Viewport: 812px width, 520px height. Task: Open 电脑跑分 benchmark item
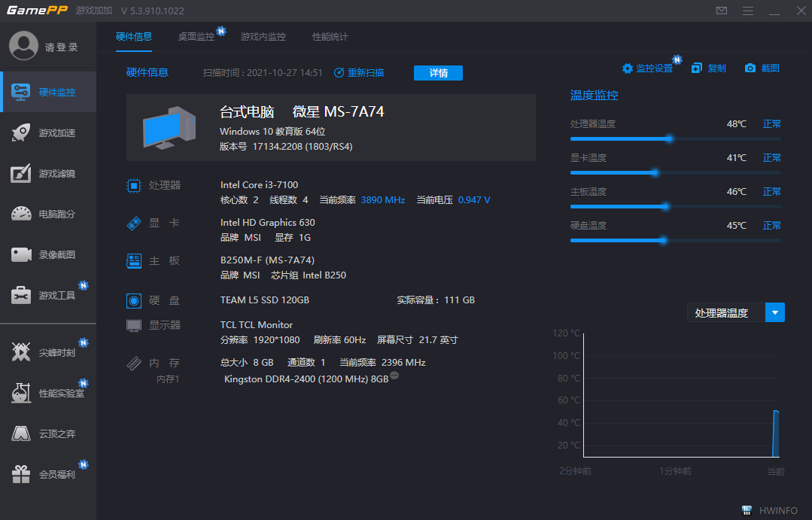click(x=48, y=214)
